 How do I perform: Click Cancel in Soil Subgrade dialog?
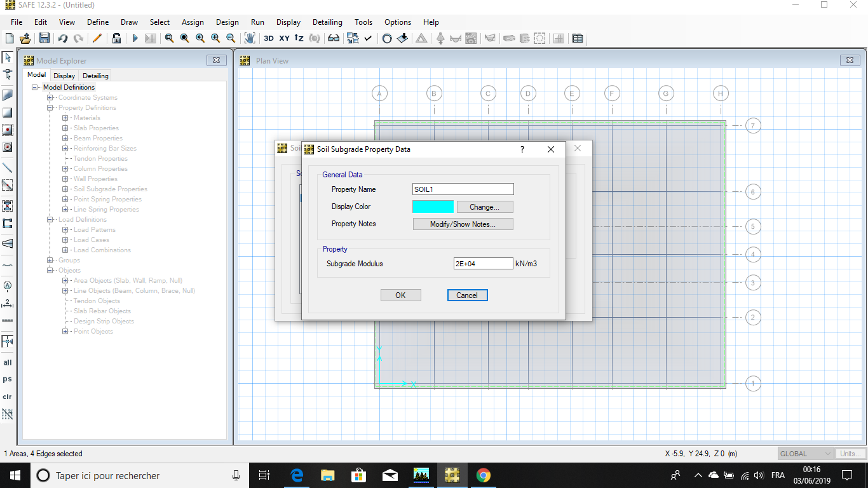(467, 295)
